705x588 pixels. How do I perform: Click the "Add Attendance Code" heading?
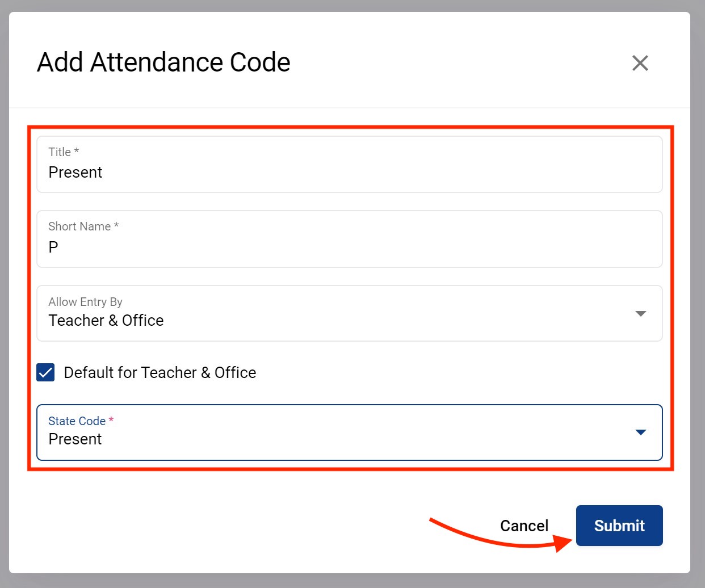pyautogui.click(x=163, y=62)
